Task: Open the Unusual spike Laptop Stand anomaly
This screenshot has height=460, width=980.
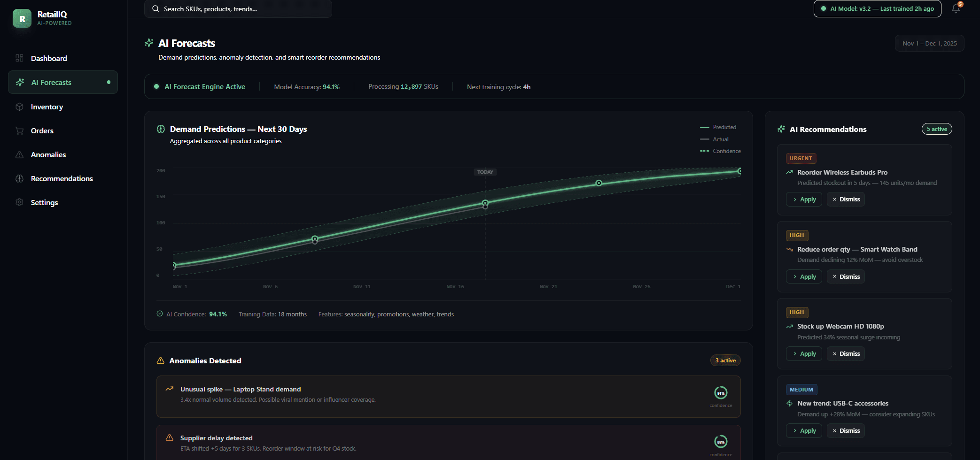Action: 448,397
